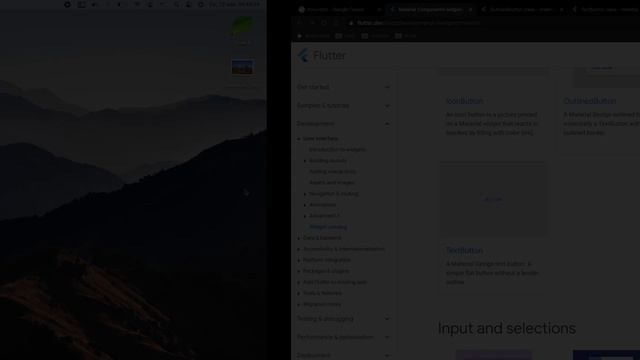Expand Animations in sidebar
Viewport: 640px width, 360px height.
click(320, 204)
